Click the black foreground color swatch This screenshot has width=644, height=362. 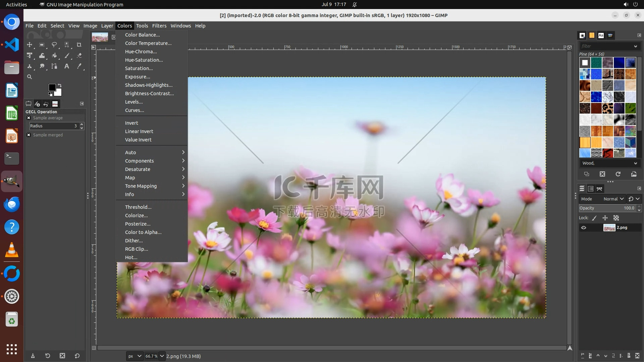click(52, 87)
